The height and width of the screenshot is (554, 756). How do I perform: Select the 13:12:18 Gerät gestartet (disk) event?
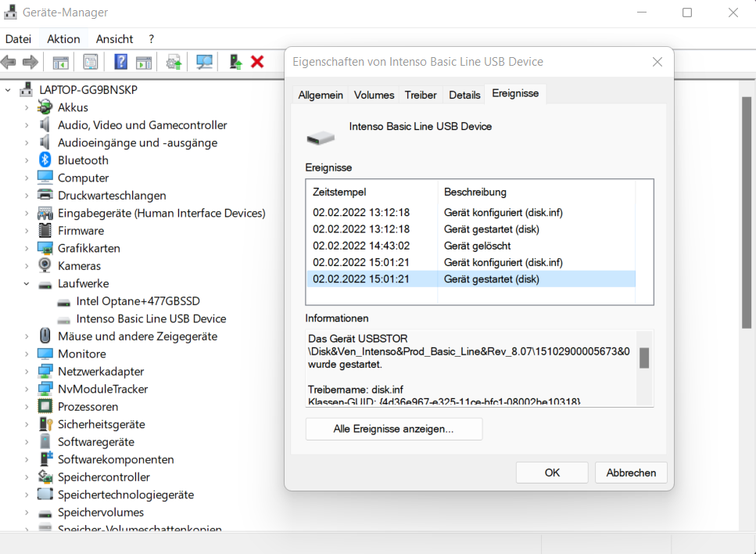pos(471,229)
